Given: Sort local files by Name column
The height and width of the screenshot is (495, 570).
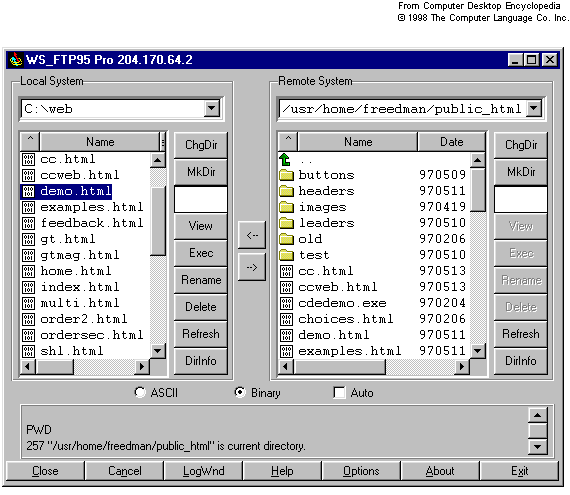Looking at the screenshot, I should pyautogui.click(x=100, y=141).
